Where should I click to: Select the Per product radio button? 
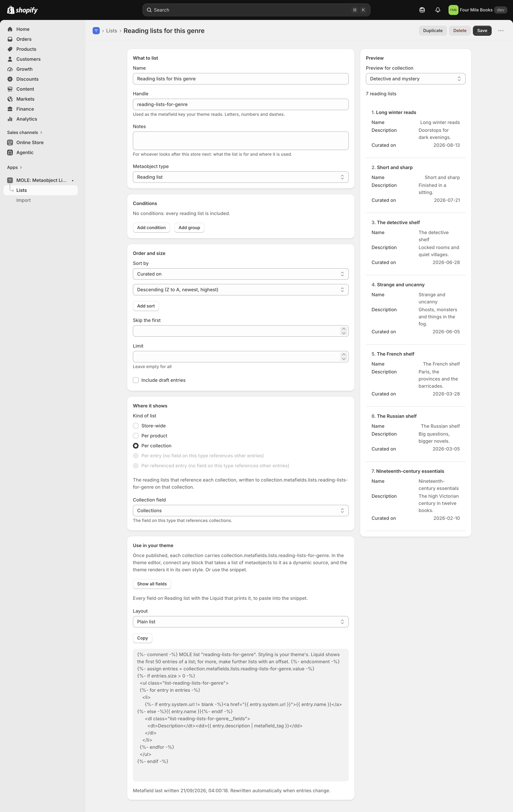(136, 436)
